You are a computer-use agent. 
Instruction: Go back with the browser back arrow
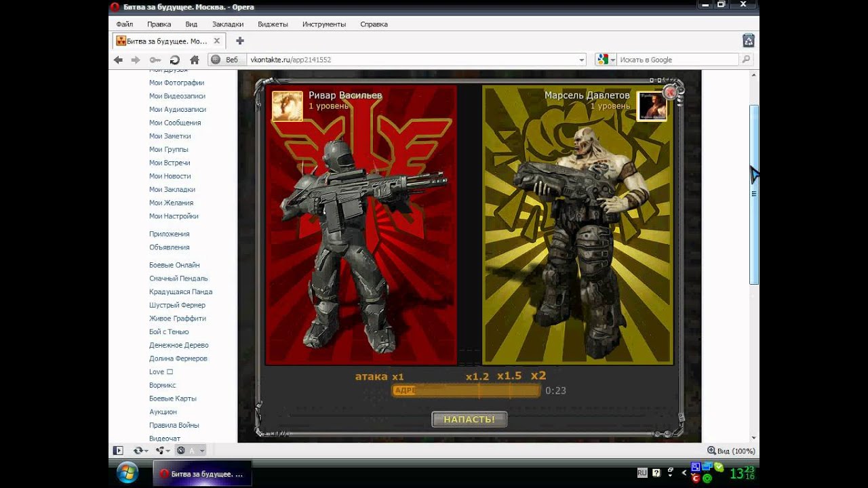[118, 60]
